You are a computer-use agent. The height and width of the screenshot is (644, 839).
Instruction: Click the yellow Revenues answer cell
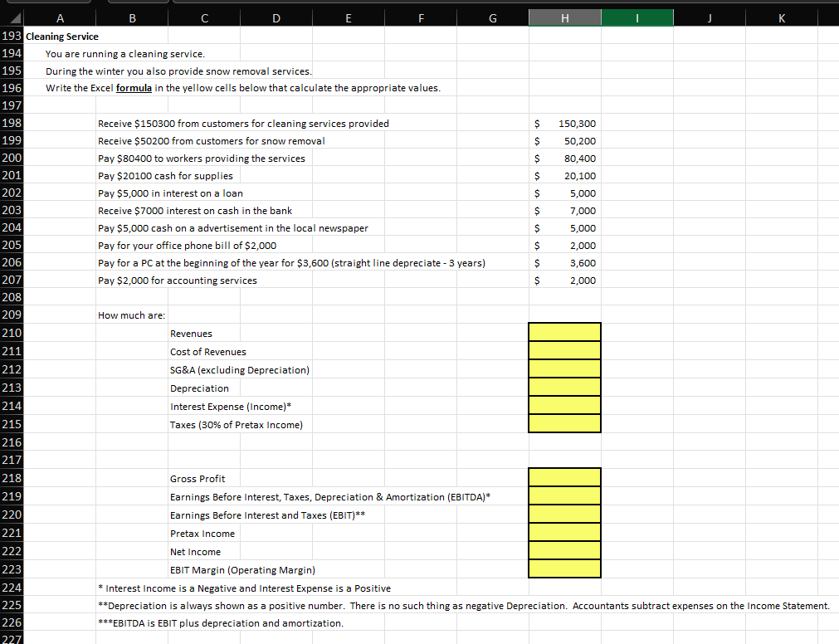[564, 332]
